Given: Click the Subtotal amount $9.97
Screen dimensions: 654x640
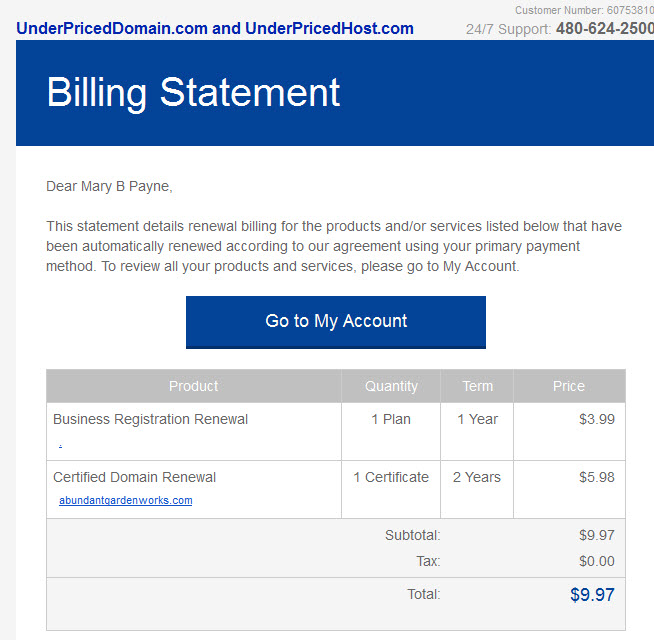Looking at the screenshot, I should tap(597, 535).
